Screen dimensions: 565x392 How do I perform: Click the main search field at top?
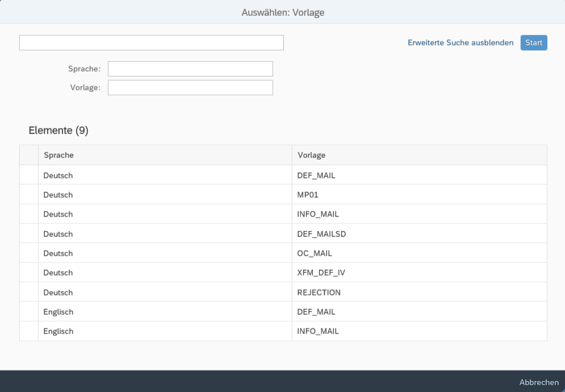tap(151, 43)
